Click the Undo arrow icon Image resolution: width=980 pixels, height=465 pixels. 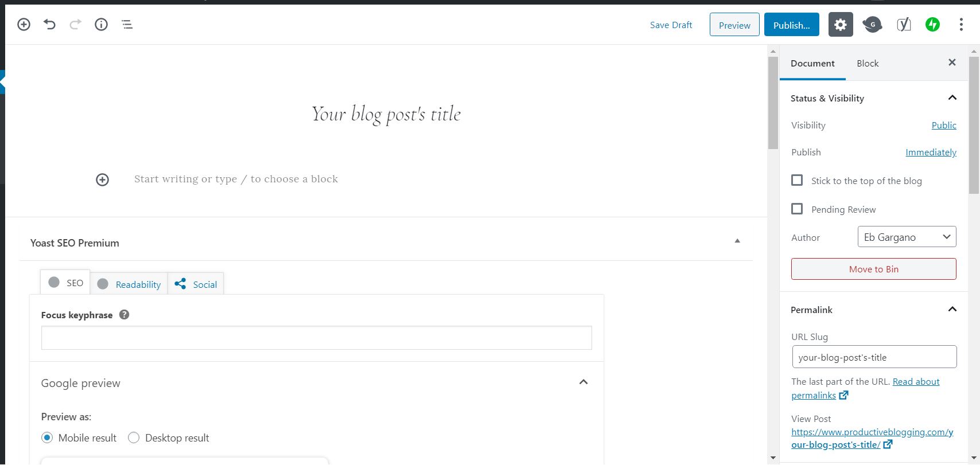(49, 25)
